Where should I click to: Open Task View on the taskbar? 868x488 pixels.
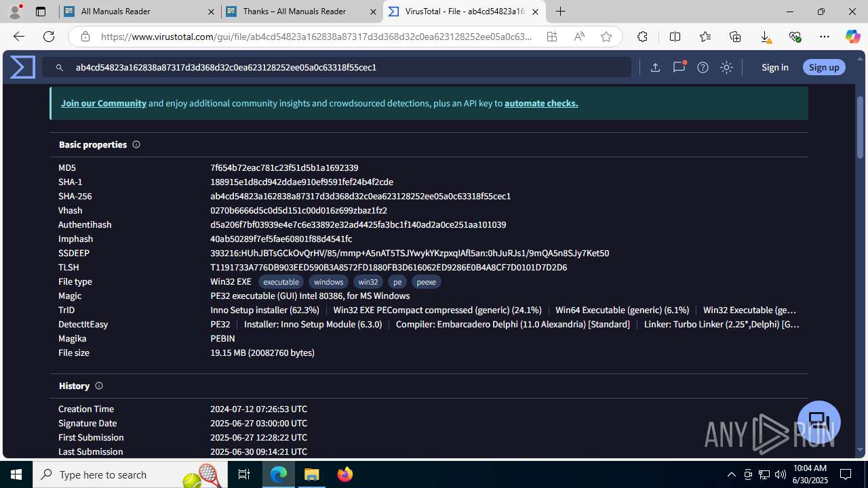tap(244, 474)
